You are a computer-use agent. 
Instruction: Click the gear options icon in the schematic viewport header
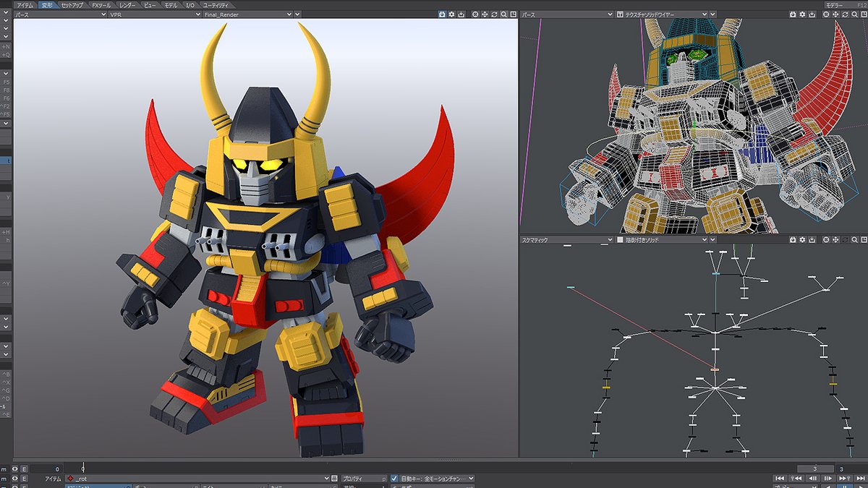coord(802,239)
